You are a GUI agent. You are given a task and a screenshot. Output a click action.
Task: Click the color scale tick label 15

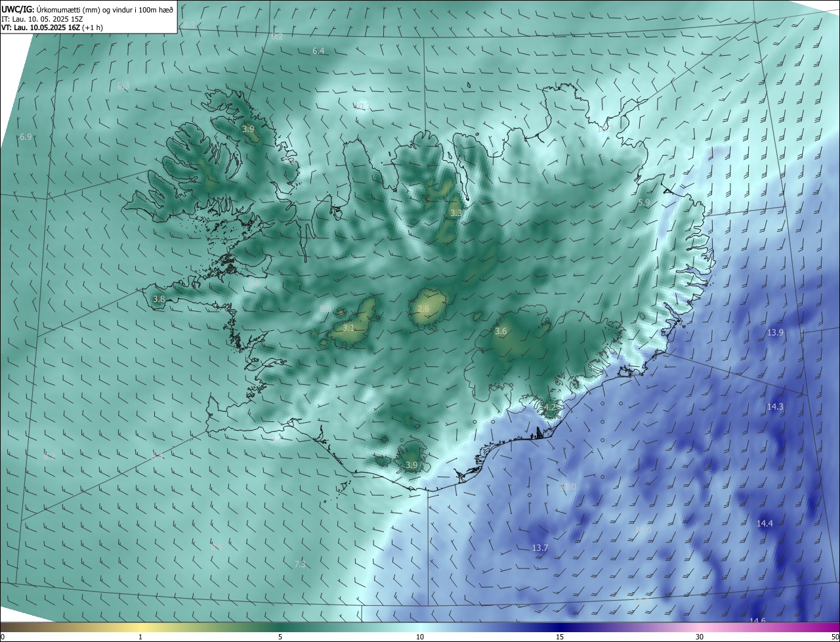[x=560, y=637]
